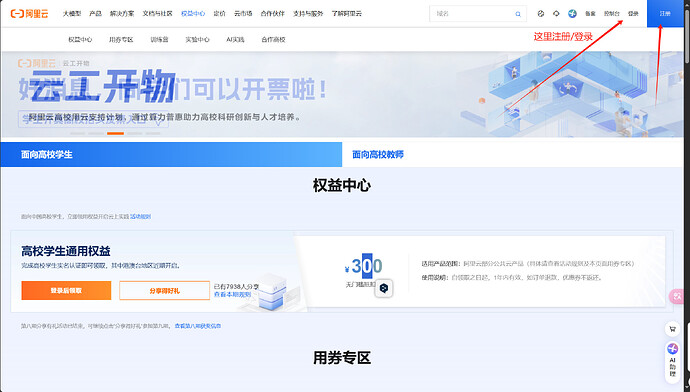The height and width of the screenshot is (392, 690).
Task: Select the 实验中心 tab
Action: coord(197,40)
